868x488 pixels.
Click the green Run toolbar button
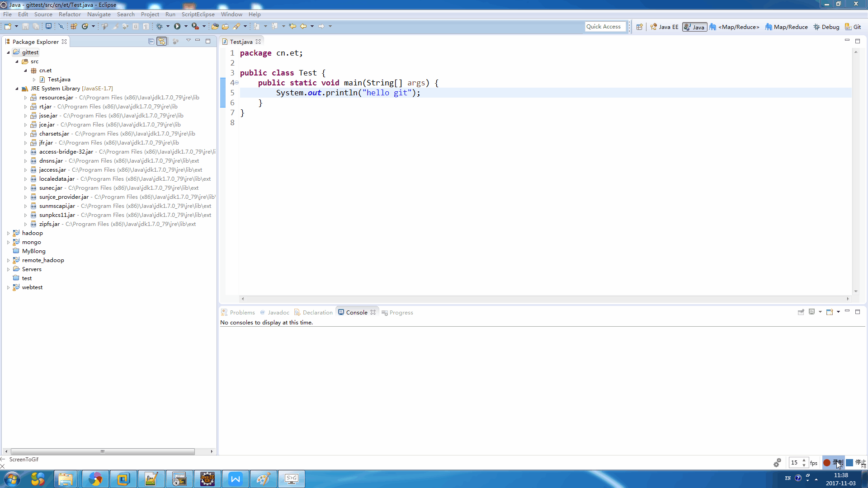pos(177,26)
